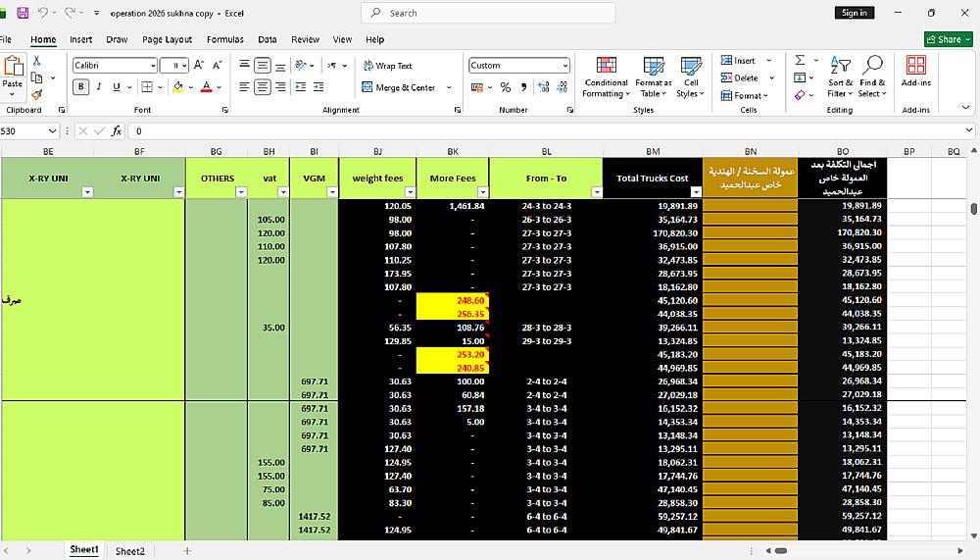
Task: Click the Sign in button
Action: pyautogui.click(x=854, y=13)
